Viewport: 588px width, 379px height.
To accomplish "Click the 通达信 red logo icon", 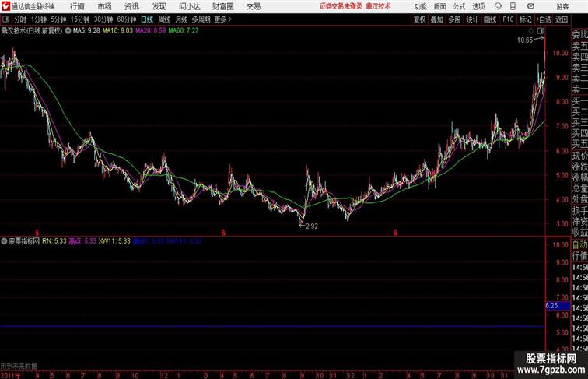I will click(x=5, y=6).
